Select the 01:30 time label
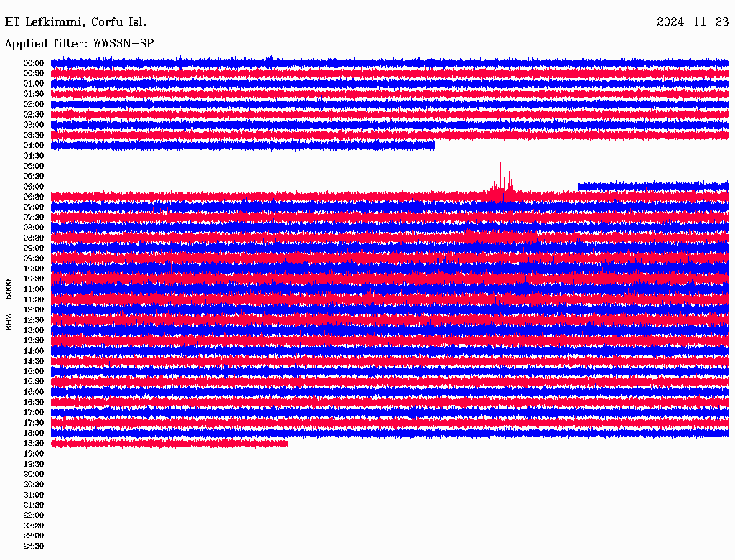The width and height of the screenshot is (735, 560). [x=34, y=94]
